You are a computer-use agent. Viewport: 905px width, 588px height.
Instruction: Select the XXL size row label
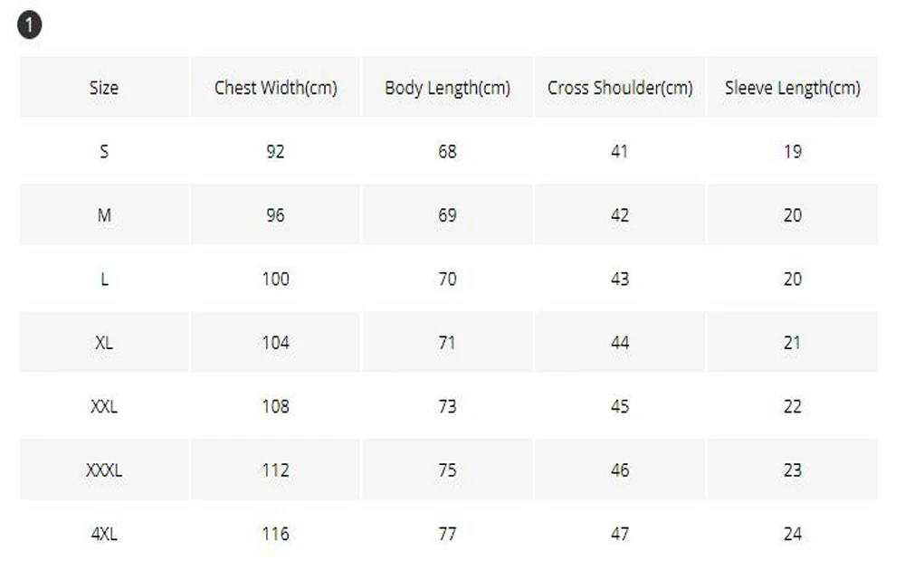tap(104, 407)
